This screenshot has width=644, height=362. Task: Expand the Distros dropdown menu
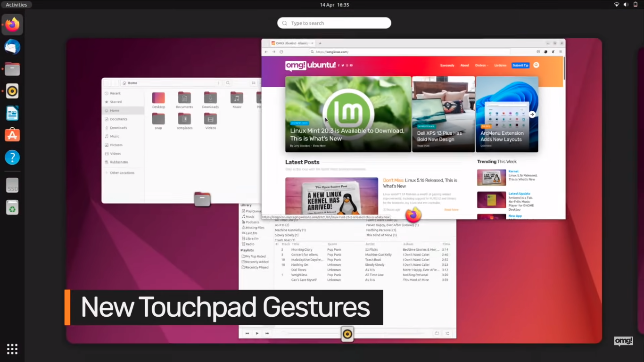(481, 66)
